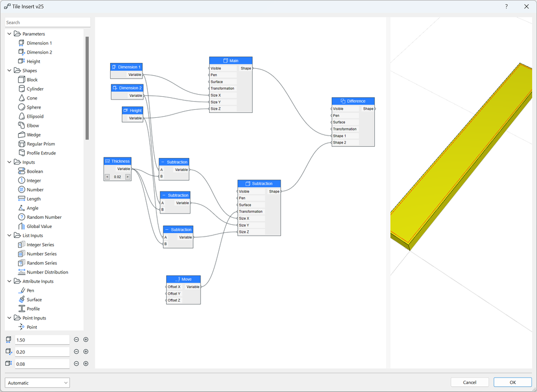This screenshot has height=392, width=537.
Task: Choose the Angle input icon
Action: pos(22,208)
